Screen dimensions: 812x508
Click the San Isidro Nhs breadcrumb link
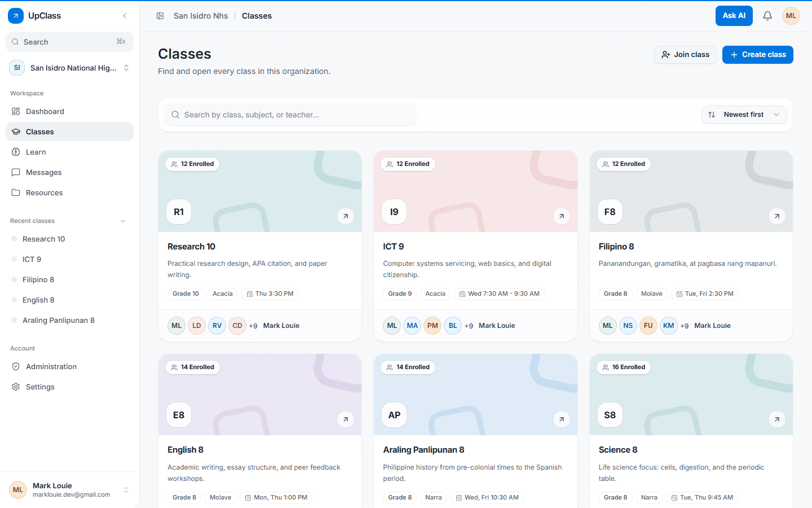pos(201,16)
